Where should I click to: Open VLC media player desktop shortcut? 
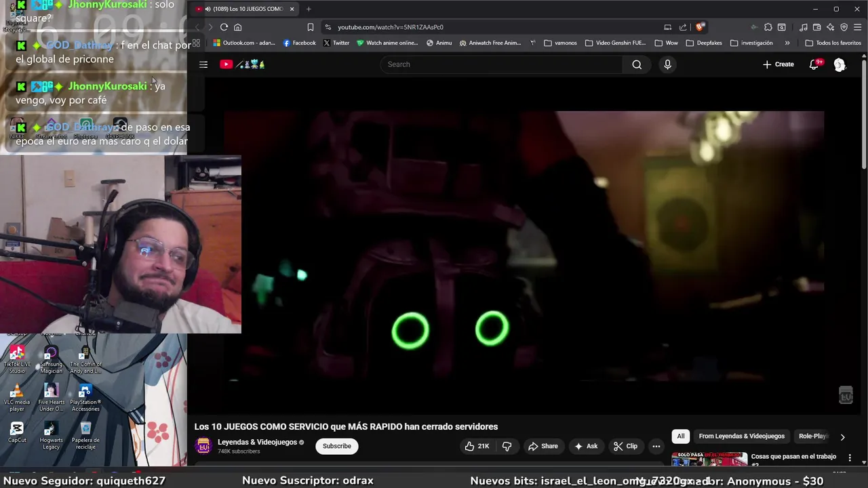(x=17, y=398)
